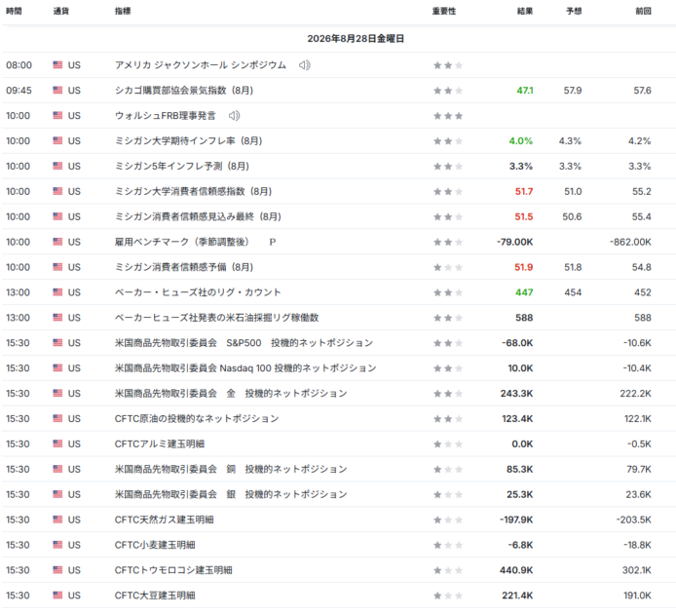Open ベーカーヒューズ社発表の米石油採掘リグ稼働数 event
676x616 pixels.
pos(217,318)
